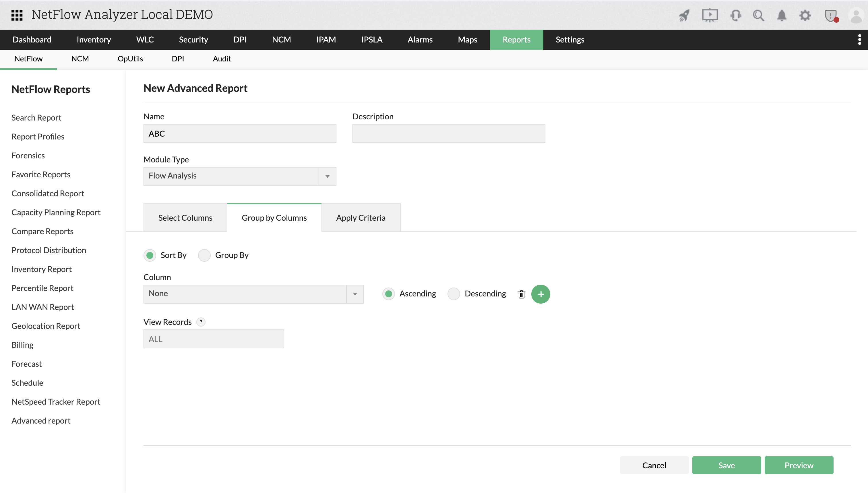This screenshot has height=493, width=868.
Task: Click the View Records help question mark
Action: 201,322
